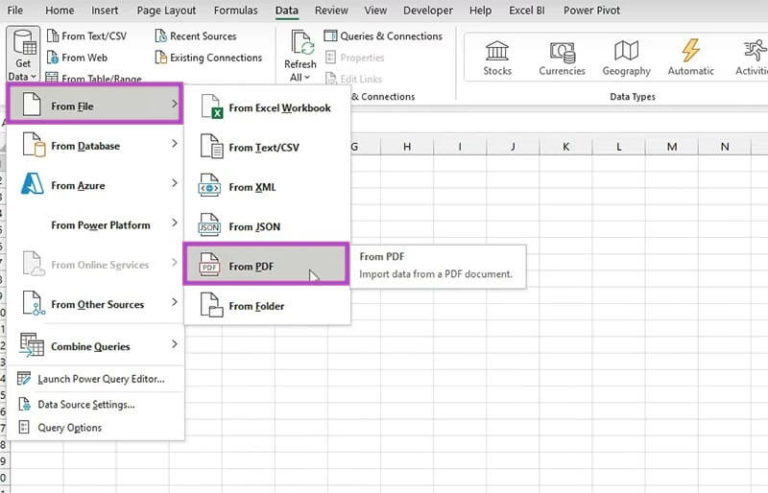Switch to the Formulas tab
Viewport: 768px width, 493px height.
(x=236, y=10)
